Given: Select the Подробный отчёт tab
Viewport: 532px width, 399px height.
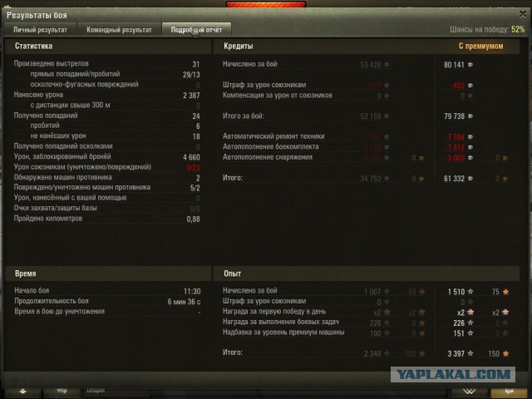Looking at the screenshot, I should pos(196,30).
